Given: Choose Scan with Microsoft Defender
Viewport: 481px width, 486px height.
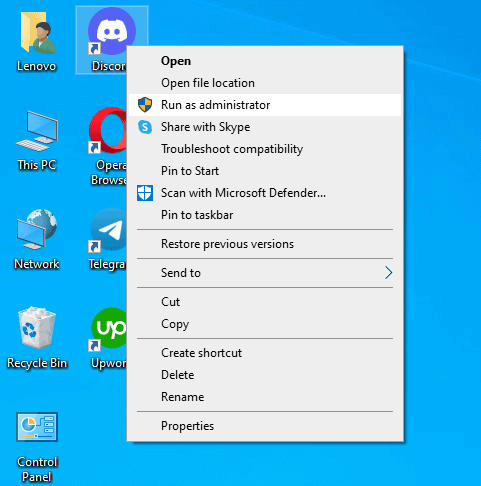Looking at the screenshot, I should point(265,193).
